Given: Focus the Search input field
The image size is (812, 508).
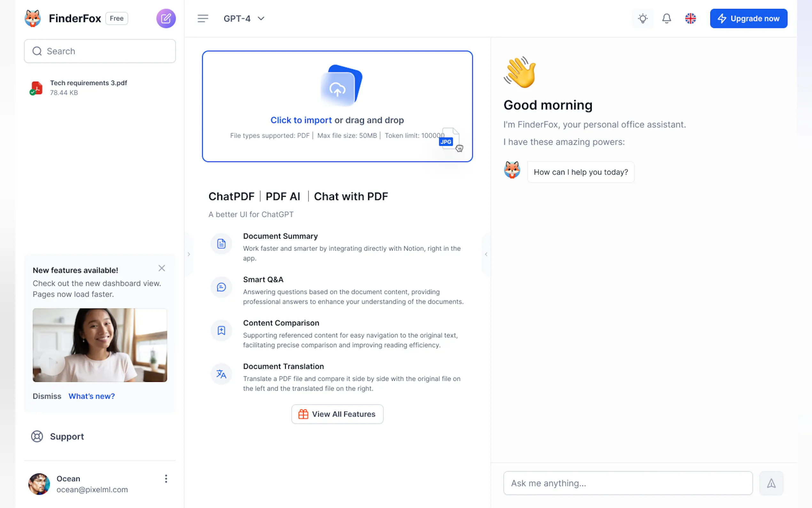Looking at the screenshot, I should (x=100, y=51).
